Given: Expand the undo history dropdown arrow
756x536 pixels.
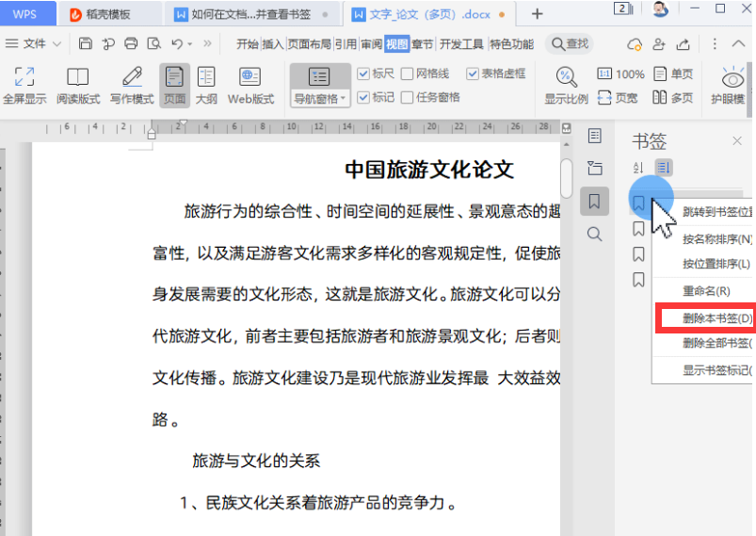Looking at the screenshot, I should (191, 44).
